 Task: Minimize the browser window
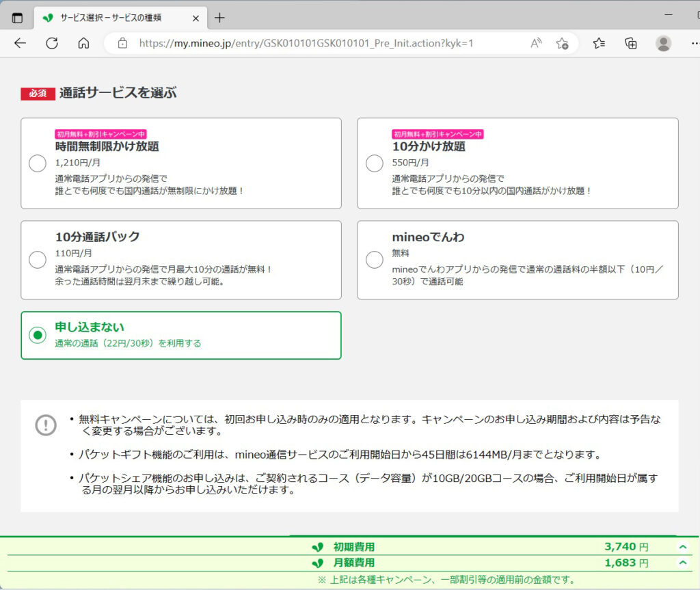[669, 15]
